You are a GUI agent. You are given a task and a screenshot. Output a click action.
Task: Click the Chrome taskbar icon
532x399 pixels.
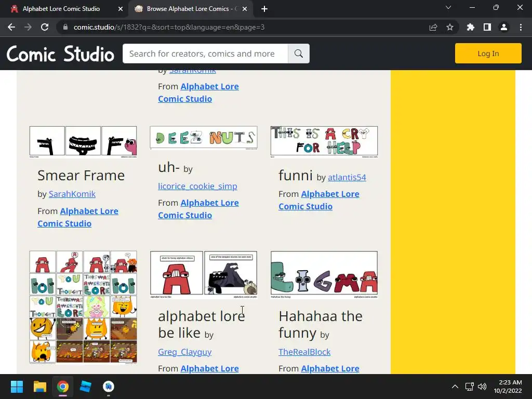tap(62, 387)
